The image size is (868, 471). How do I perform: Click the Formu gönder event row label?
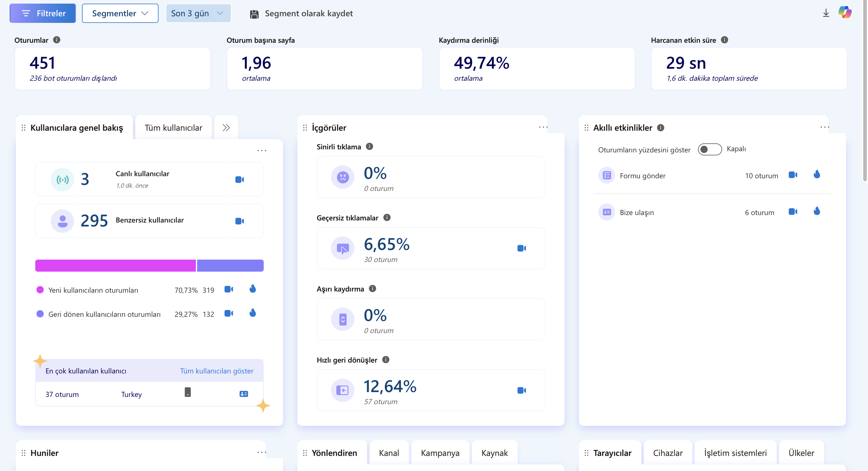pyautogui.click(x=643, y=176)
